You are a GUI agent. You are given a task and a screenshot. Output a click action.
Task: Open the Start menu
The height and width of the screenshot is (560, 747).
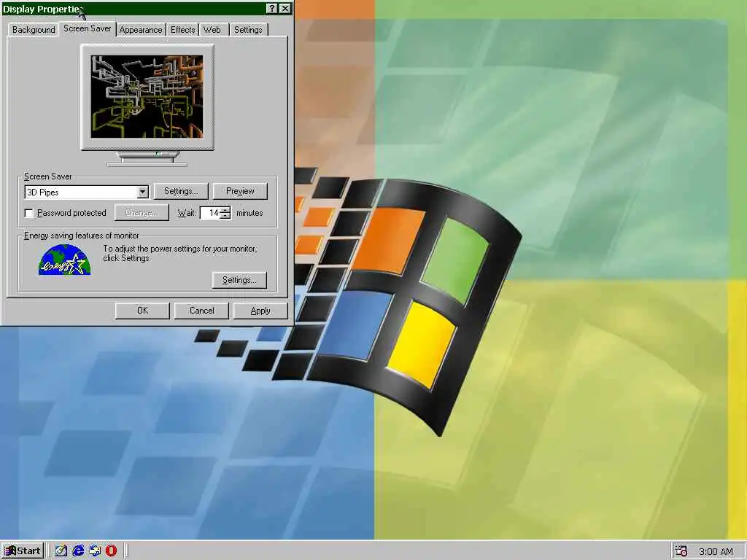(x=23, y=551)
